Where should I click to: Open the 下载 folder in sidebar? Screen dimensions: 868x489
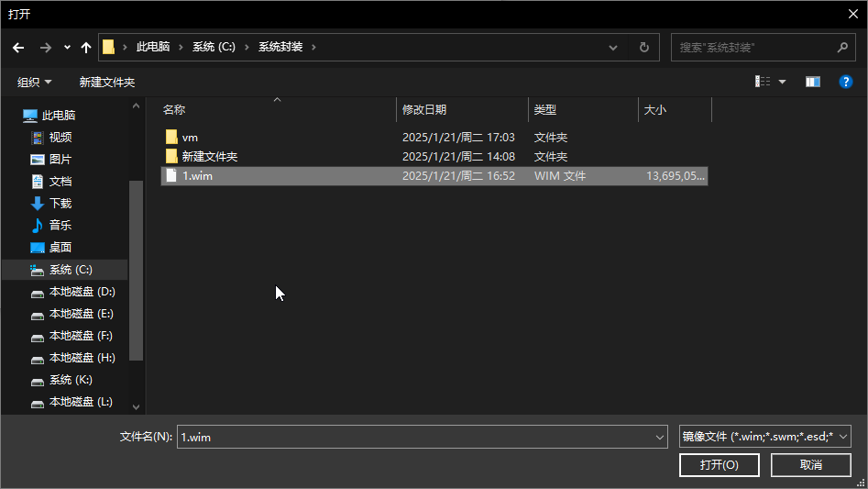pos(60,203)
